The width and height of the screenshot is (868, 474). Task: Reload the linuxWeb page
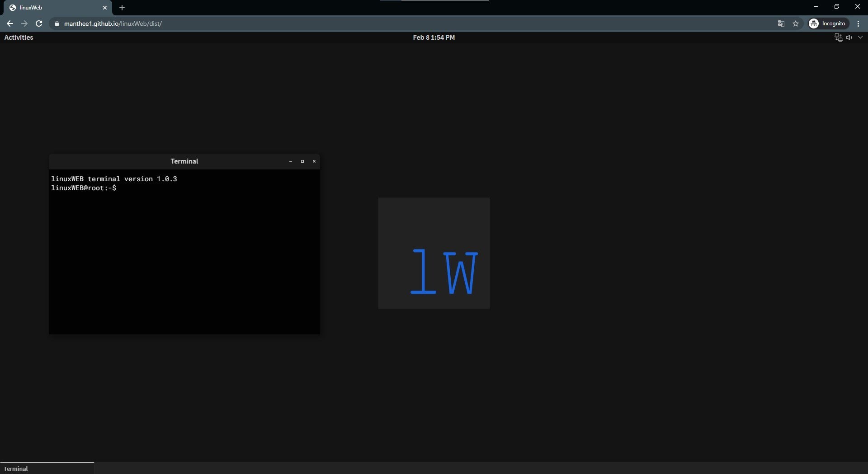[x=39, y=23]
